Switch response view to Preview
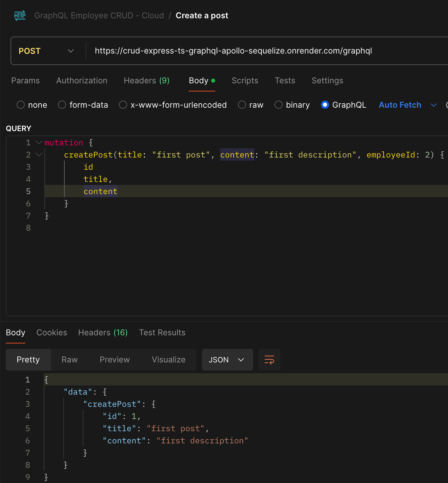The height and width of the screenshot is (483, 448). click(x=115, y=360)
